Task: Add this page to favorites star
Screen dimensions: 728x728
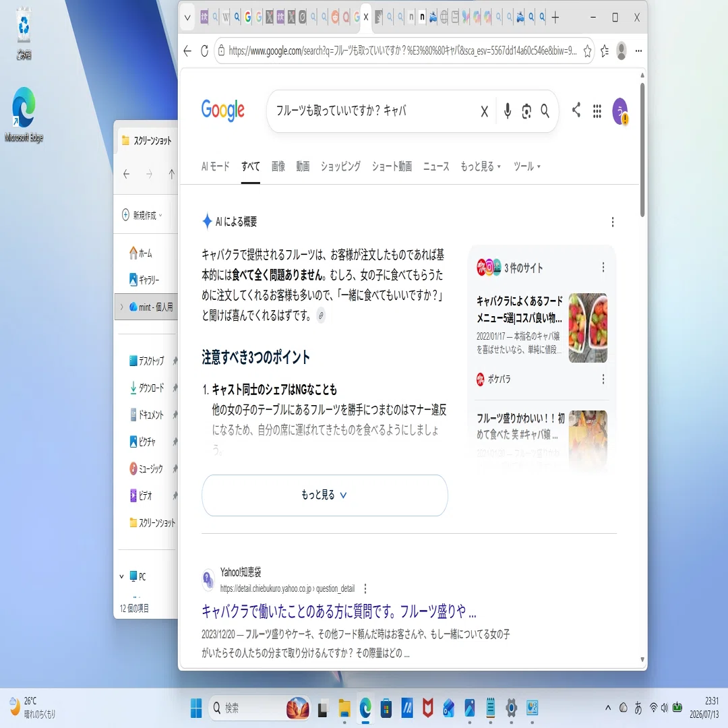Action: pos(587,51)
